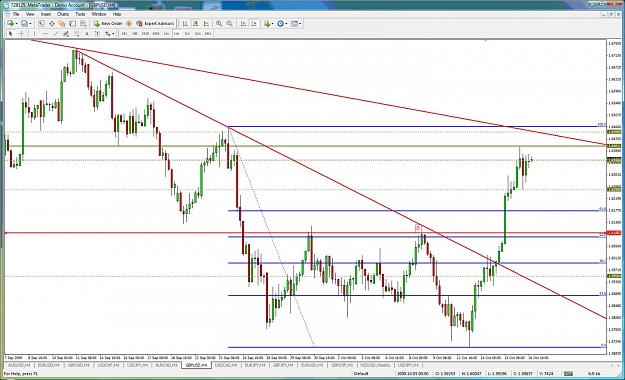Expand the New Chart dropdown arrow
The height and width of the screenshot is (380, 625).
click(16, 24)
